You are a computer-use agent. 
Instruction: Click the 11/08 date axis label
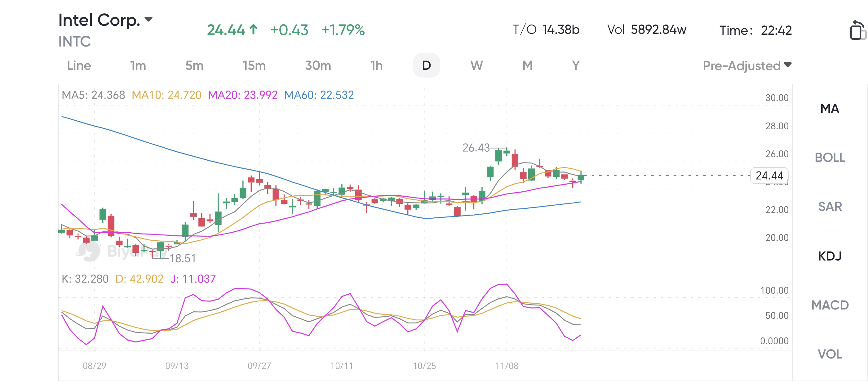(507, 366)
